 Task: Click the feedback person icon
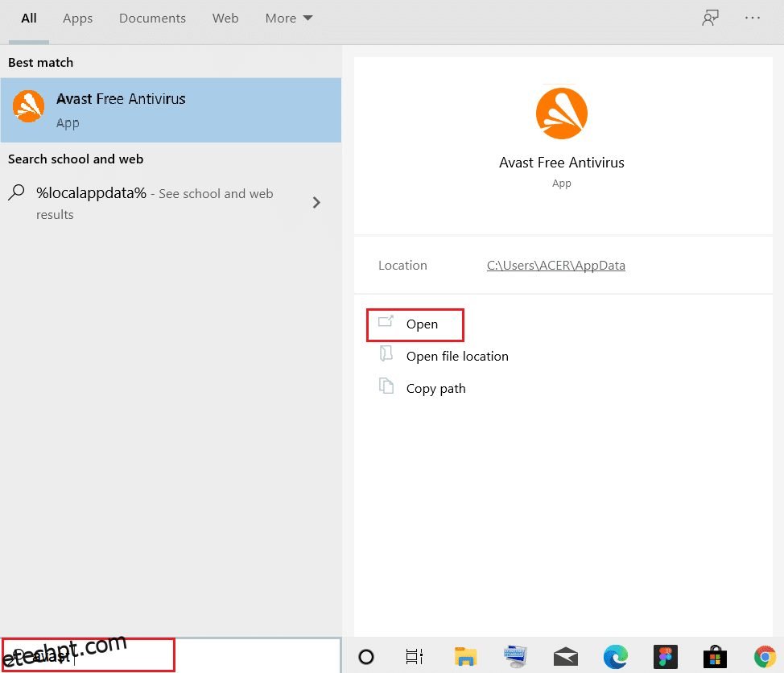[x=710, y=18]
